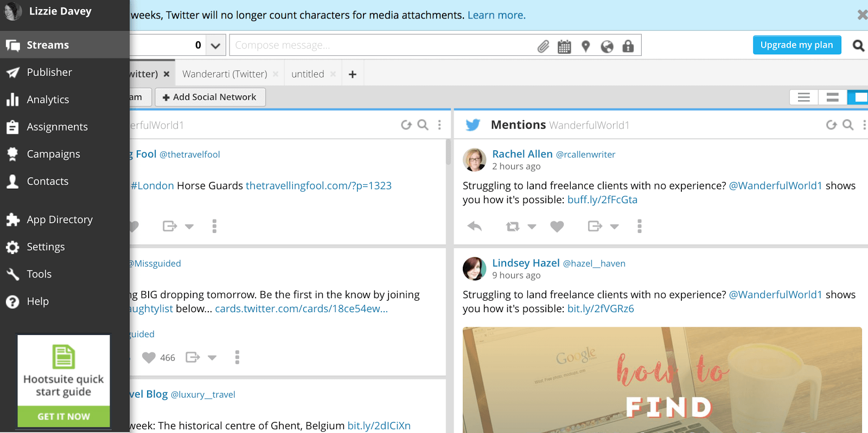Open Lindsey Hazel's profile name

(526, 263)
